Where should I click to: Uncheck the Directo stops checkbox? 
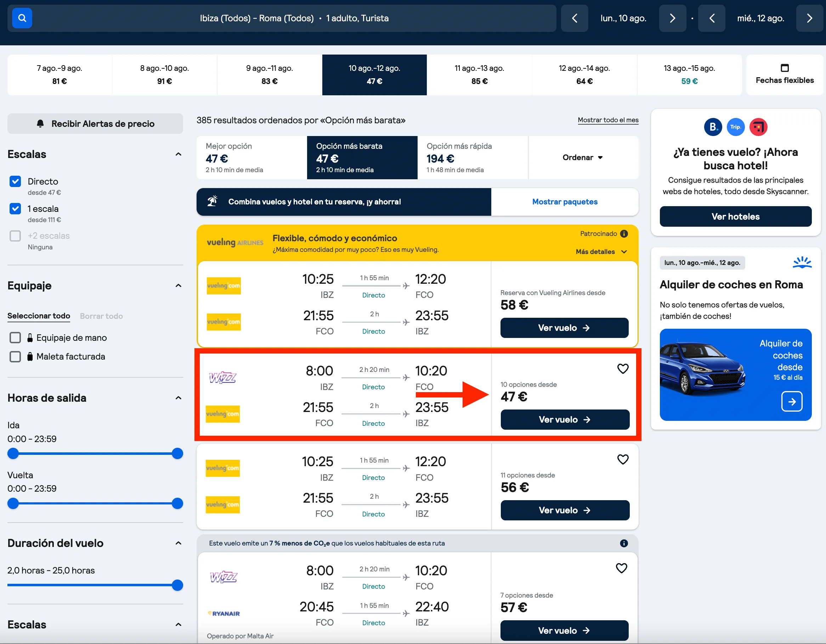(15, 181)
